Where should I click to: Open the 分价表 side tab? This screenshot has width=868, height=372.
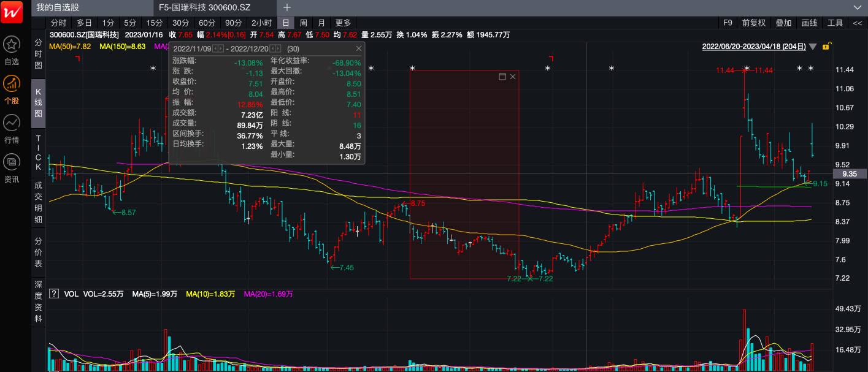[38, 252]
